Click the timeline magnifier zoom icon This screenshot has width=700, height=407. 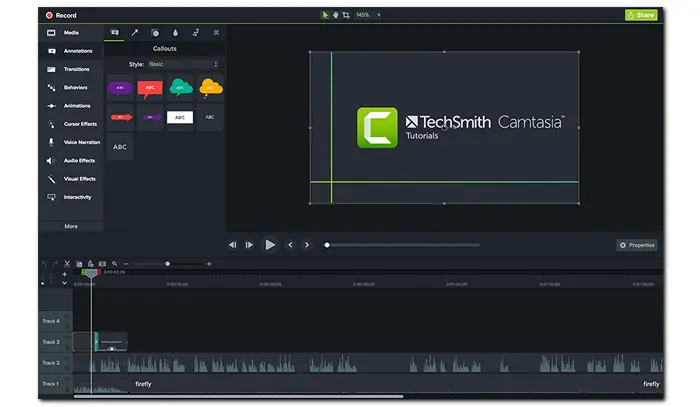(114, 264)
